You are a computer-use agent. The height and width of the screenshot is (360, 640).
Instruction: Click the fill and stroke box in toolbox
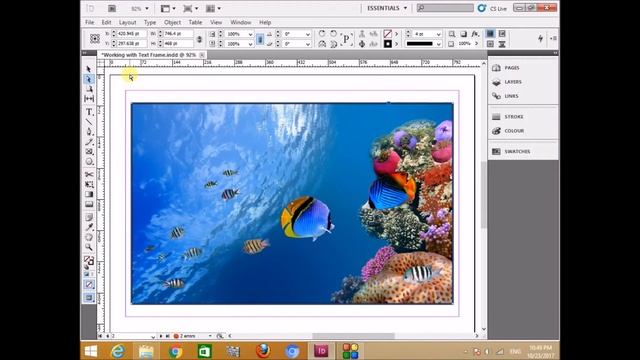pyautogui.click(x=89, y=260)
